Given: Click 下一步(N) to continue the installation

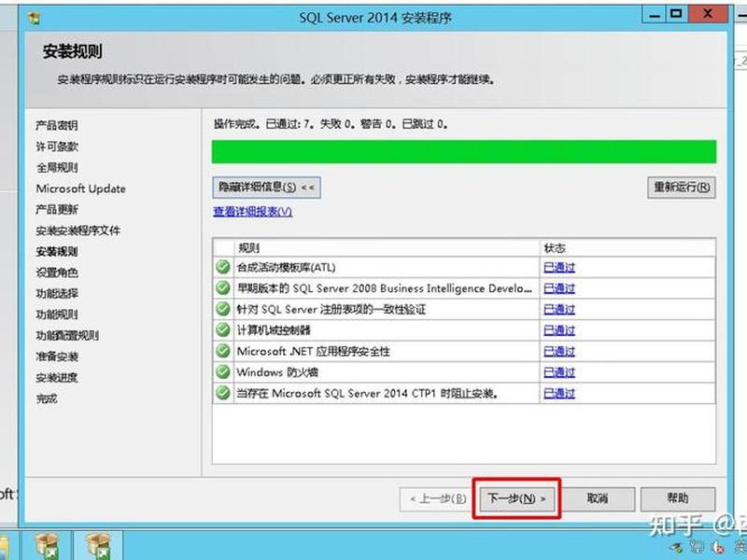Looking at the screenshot, I should click(x=517, y=498).
